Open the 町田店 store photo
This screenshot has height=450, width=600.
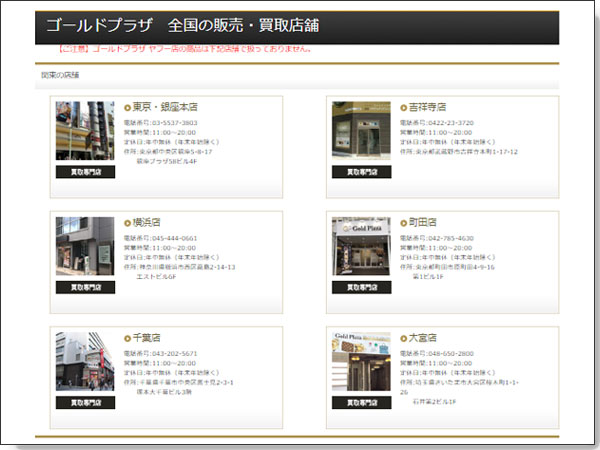point(361,246)
